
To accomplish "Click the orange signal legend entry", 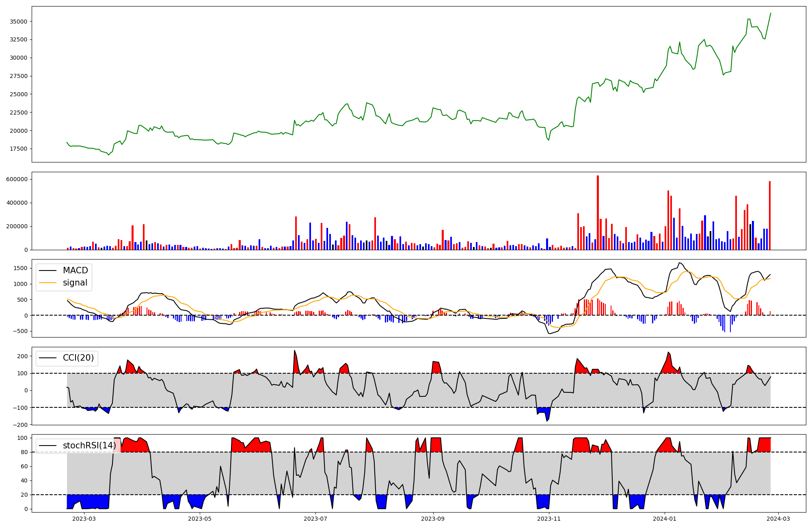I will (75, 283).
